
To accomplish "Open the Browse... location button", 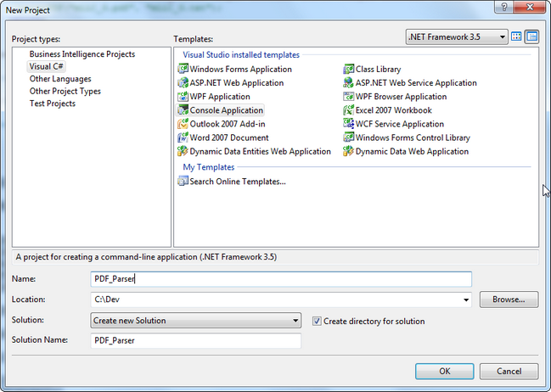I will pyautogui.click(x=509, y=300).
